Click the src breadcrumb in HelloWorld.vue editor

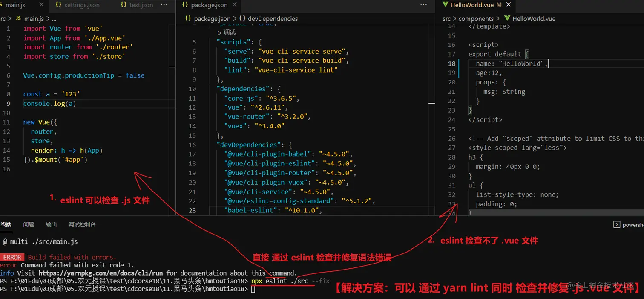(x=446, y=18)
